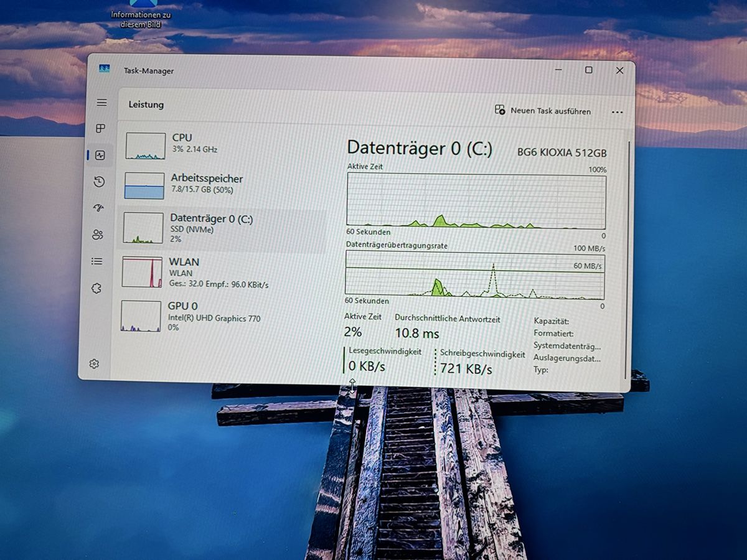The image size is (747, 560).
Task: Click the Lesegeschwindigkeit 0 KB/s value
Action: coord(367,366)
